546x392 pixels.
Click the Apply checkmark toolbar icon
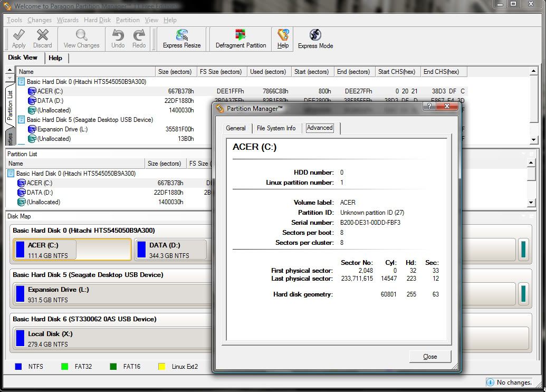click(19, 35)
